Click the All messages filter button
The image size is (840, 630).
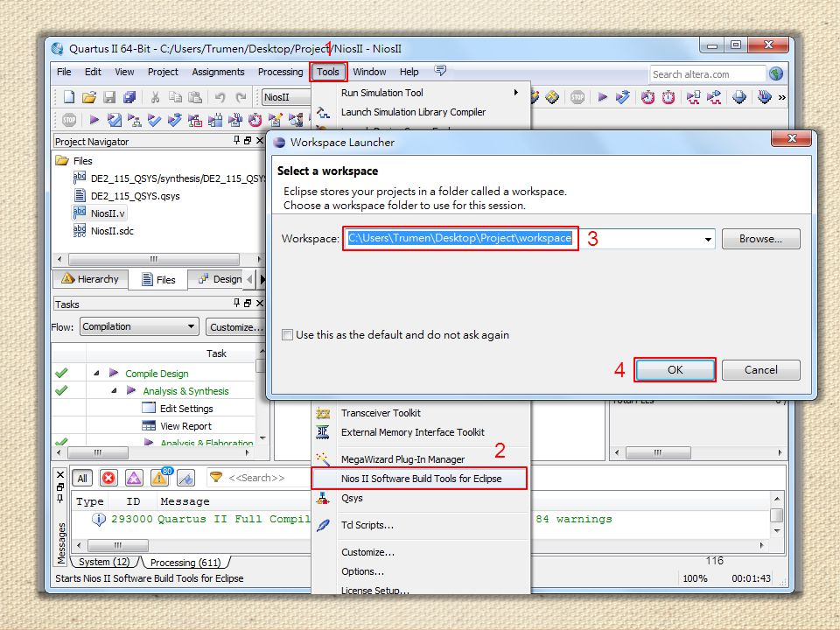(x=82, y=478)
